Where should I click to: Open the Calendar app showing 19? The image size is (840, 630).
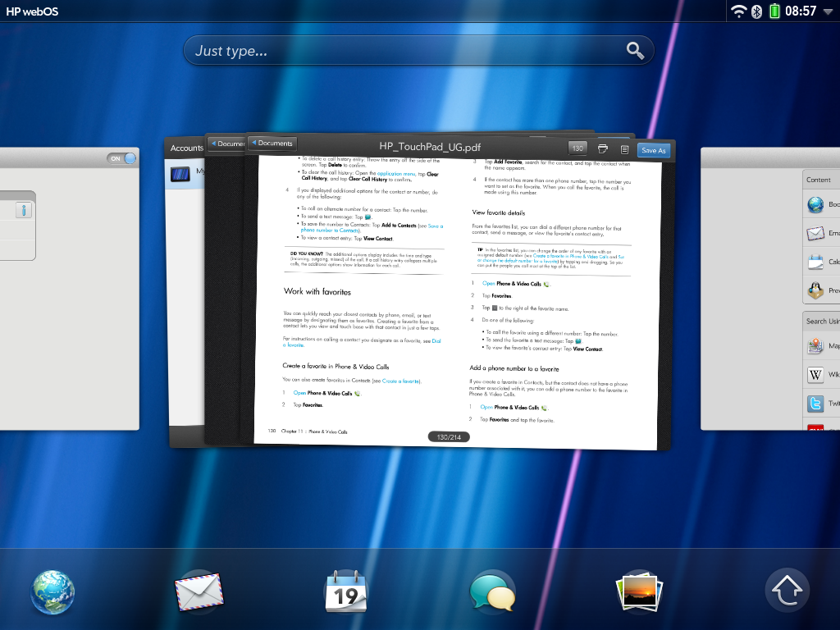(345, 591)
